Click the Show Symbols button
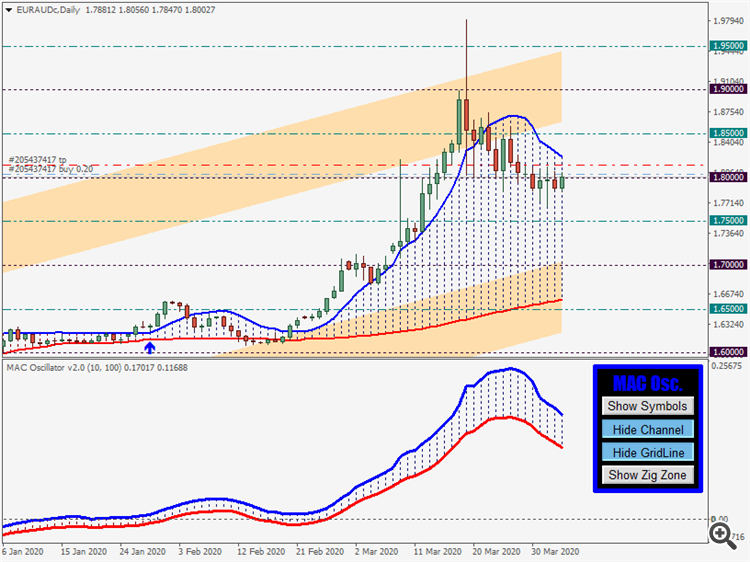 click(x=648, y=406)
